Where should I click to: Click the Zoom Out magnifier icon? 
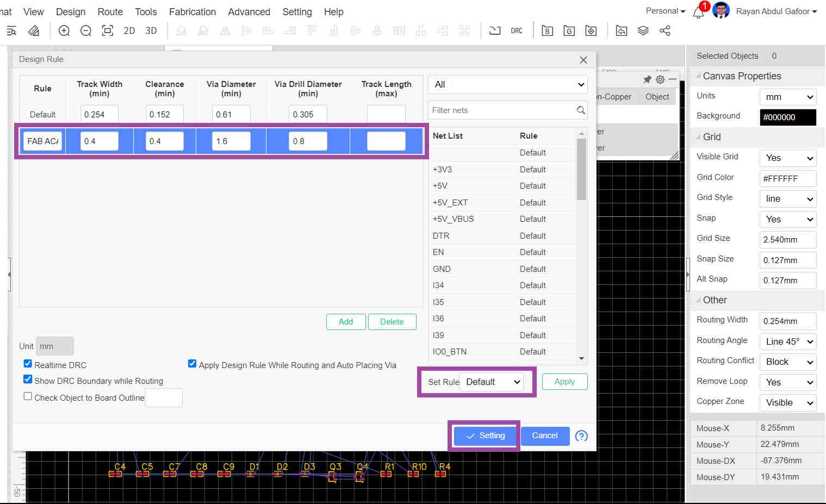coord(86,31)
